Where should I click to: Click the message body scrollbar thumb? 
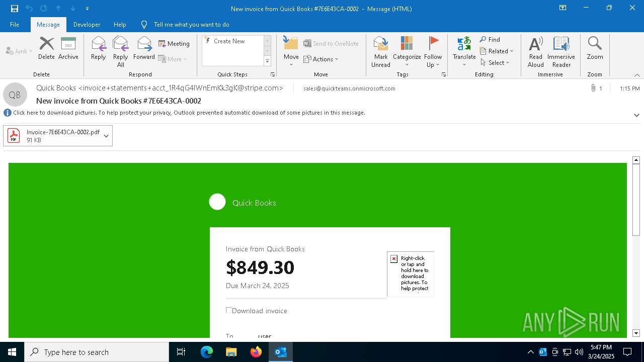tap(636, 200)
